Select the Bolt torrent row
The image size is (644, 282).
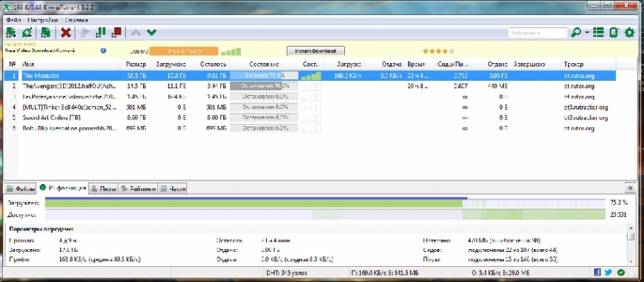click(310, 129)
